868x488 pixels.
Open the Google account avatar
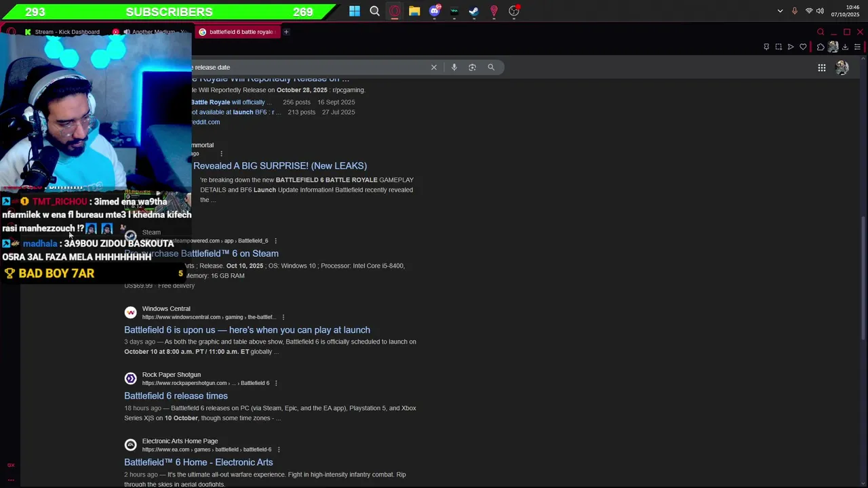click(842, 67)
